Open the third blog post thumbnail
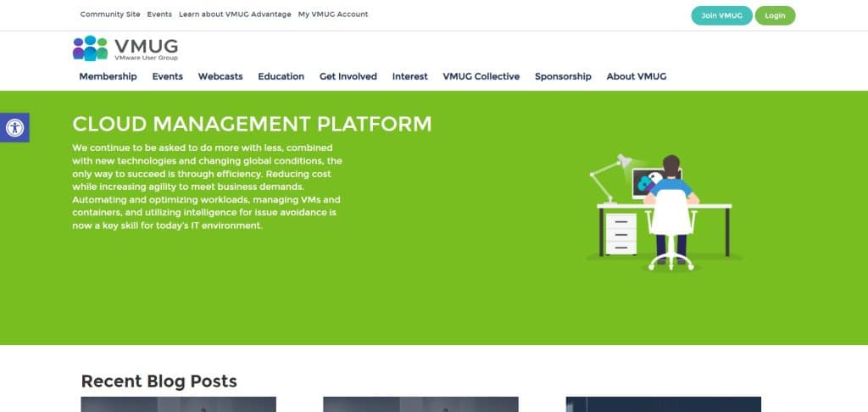The height and width of the screenshot is (412, 868). [x=663, y=404]
